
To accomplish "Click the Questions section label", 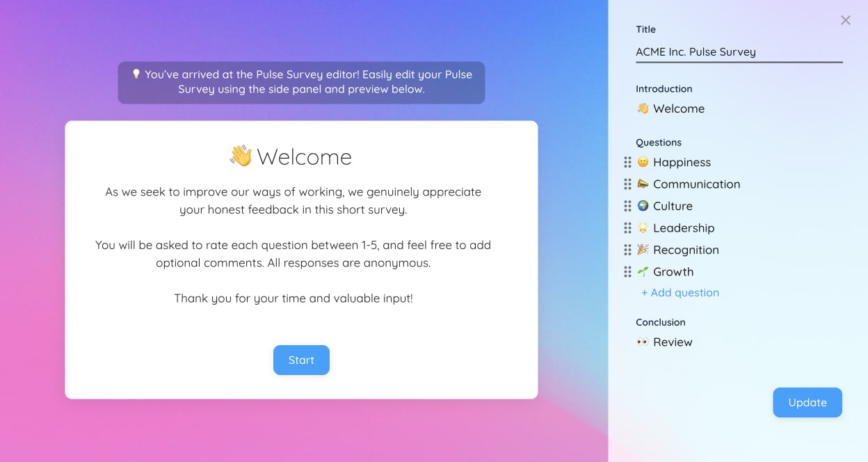I will coord(658,143).
